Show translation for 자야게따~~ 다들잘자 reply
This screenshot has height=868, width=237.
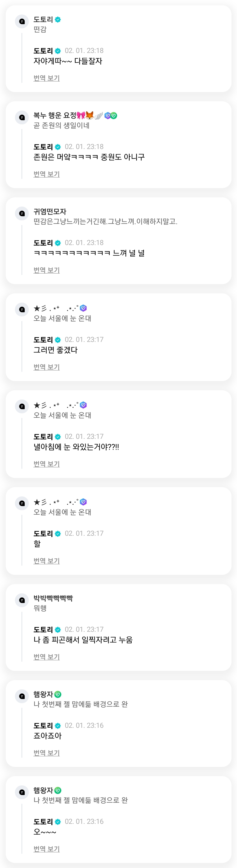click(x=47, y=78)
